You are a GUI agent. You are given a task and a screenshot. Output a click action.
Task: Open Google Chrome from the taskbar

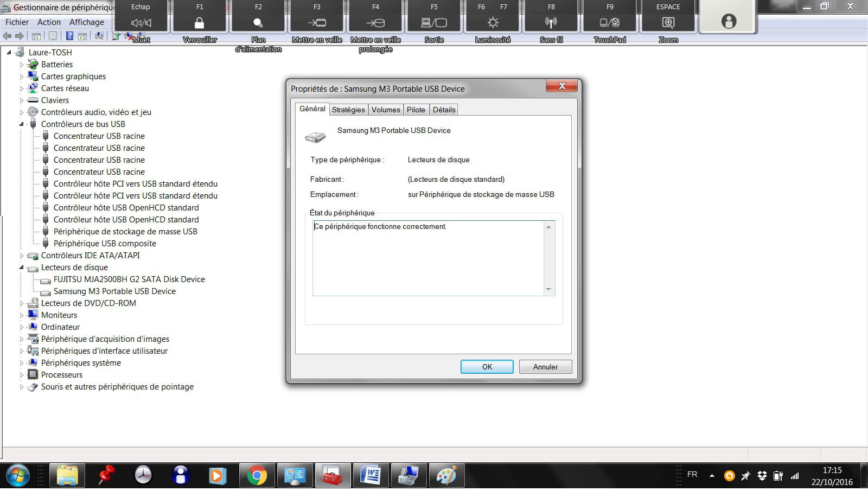pos(257,476)
